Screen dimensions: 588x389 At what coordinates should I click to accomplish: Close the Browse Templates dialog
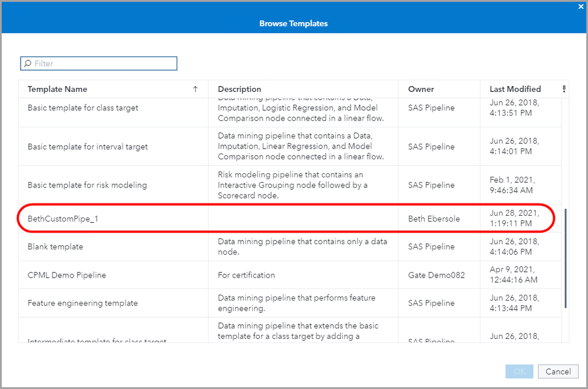pyautogui.click(x=582, y=7)
